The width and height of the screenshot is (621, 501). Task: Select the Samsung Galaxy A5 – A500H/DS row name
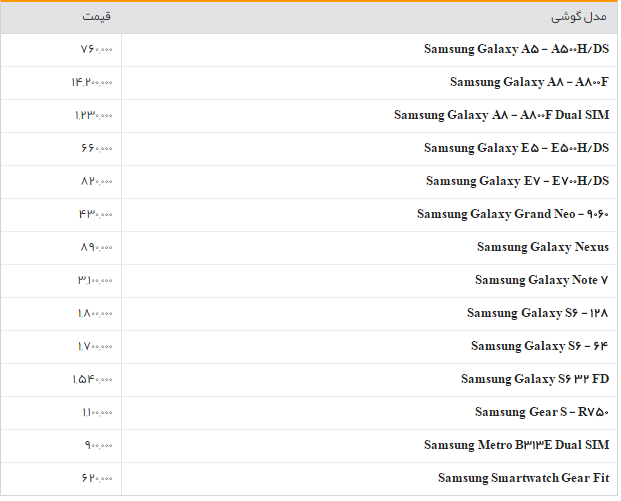(516, 50)
